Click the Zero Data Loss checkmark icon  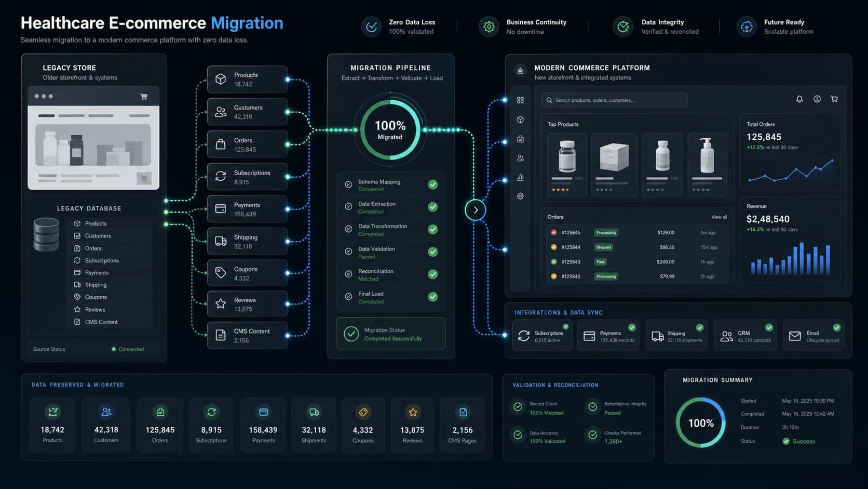pos(372,27)
